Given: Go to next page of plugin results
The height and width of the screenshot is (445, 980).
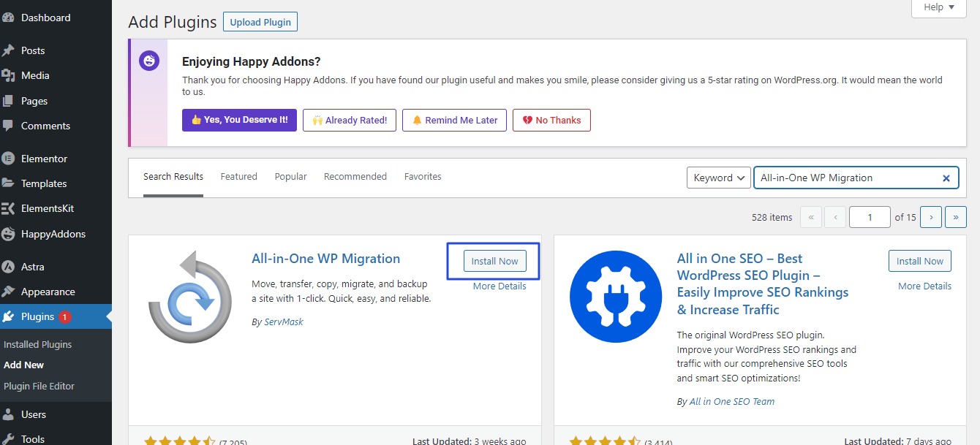Looking at the screenshot, I should (930, 217).
